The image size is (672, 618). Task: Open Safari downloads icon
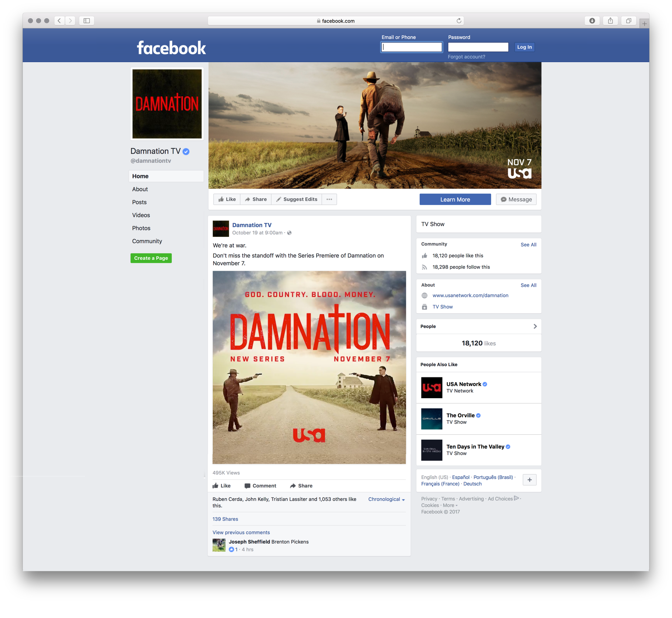pos(592,21)
